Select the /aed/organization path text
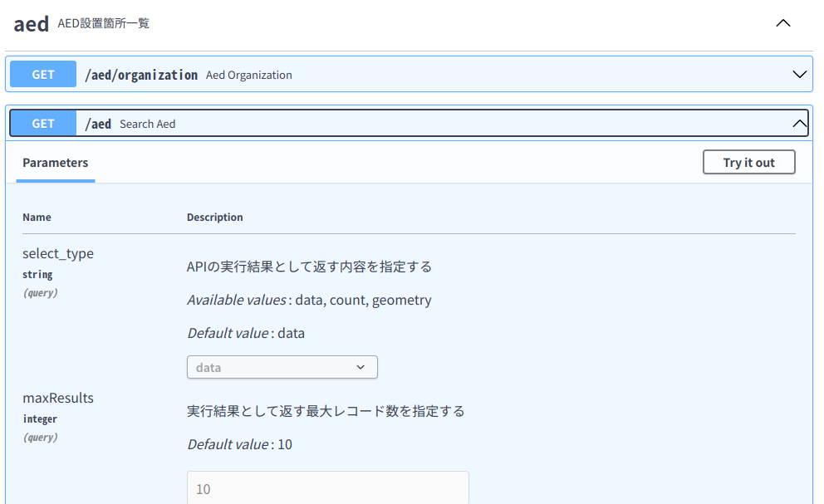Viewport: 824px width, 504px height. click(141, 75)
